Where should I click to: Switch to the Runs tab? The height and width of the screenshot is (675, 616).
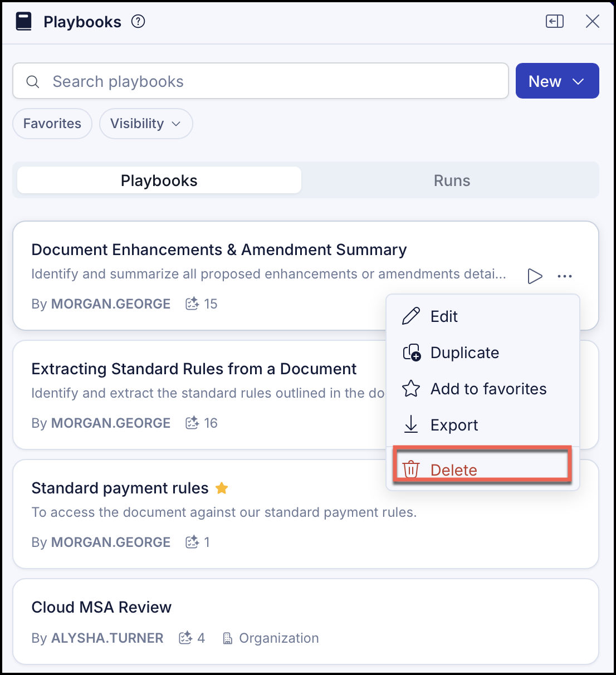[x=452, y=180]
